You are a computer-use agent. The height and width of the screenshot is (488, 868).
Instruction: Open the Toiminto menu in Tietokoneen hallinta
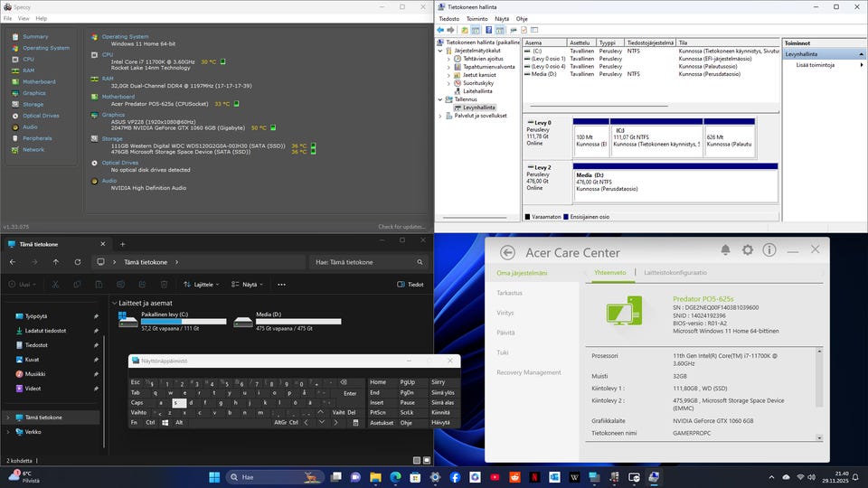point(476,18)
